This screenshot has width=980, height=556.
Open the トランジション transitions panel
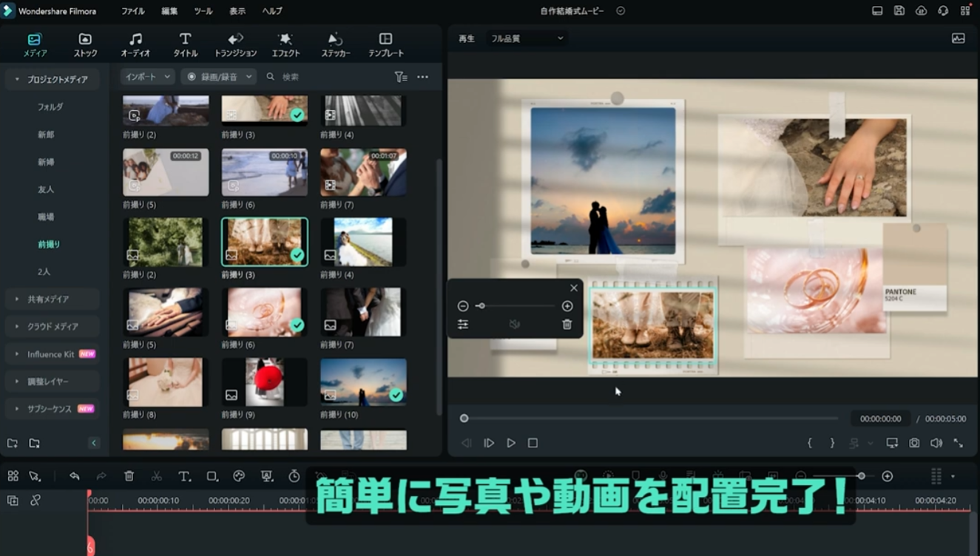235,45
